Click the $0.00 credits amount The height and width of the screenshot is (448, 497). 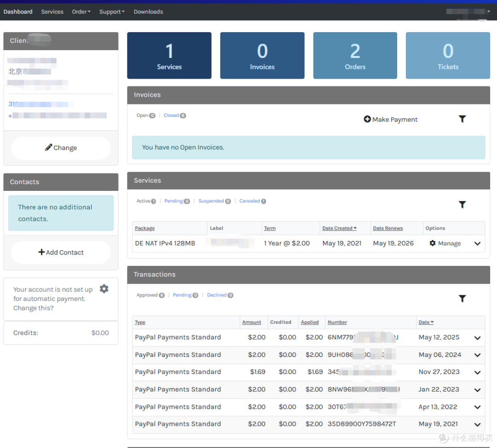point(100,333)
